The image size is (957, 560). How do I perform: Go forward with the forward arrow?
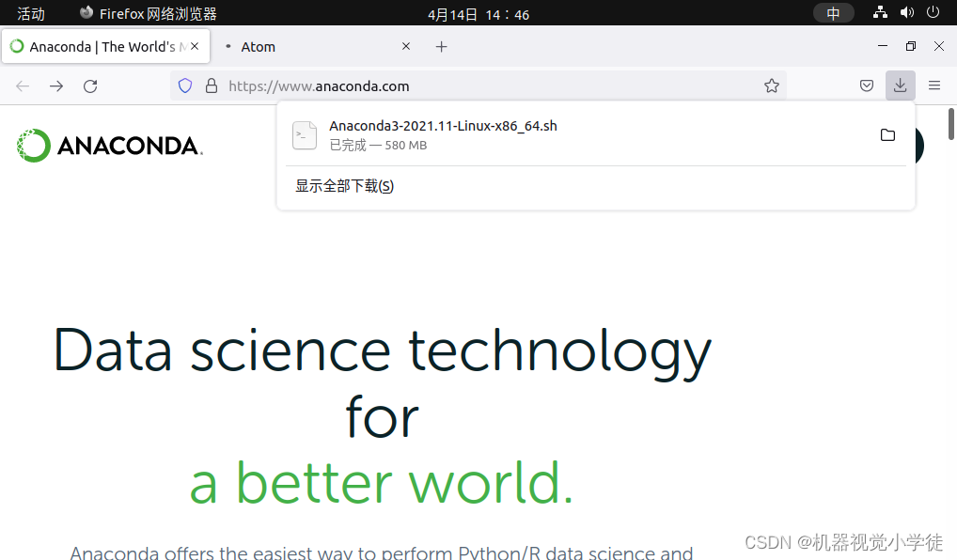56,86
